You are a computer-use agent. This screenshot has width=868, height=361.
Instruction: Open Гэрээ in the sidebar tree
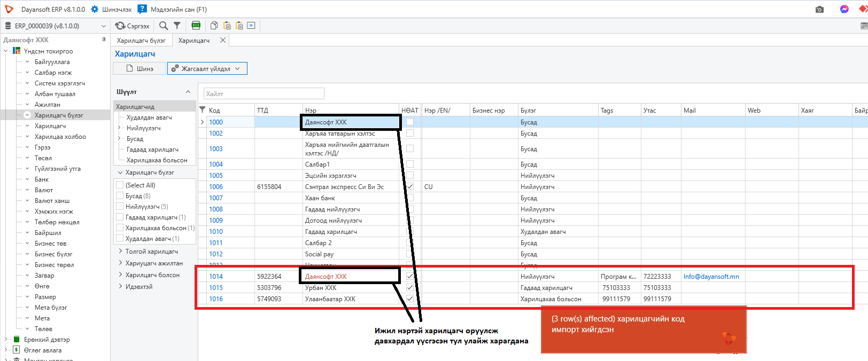(43, 147)
